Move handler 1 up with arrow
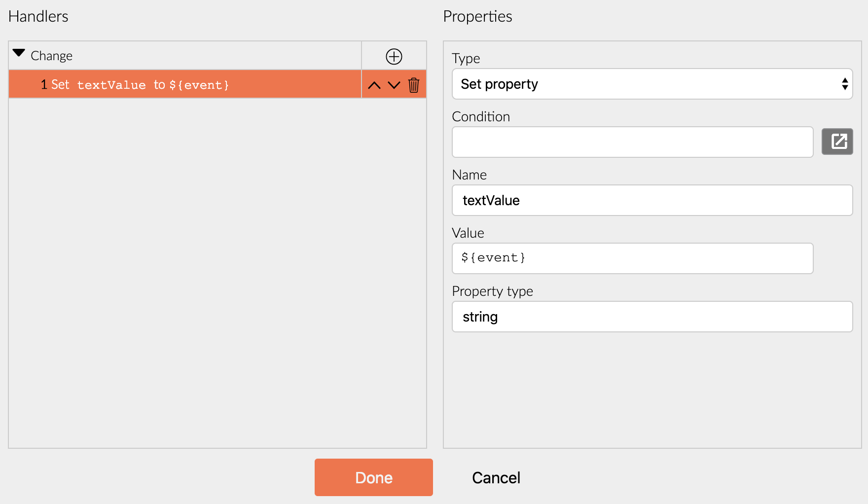868x504 pixels. point(374,85)
